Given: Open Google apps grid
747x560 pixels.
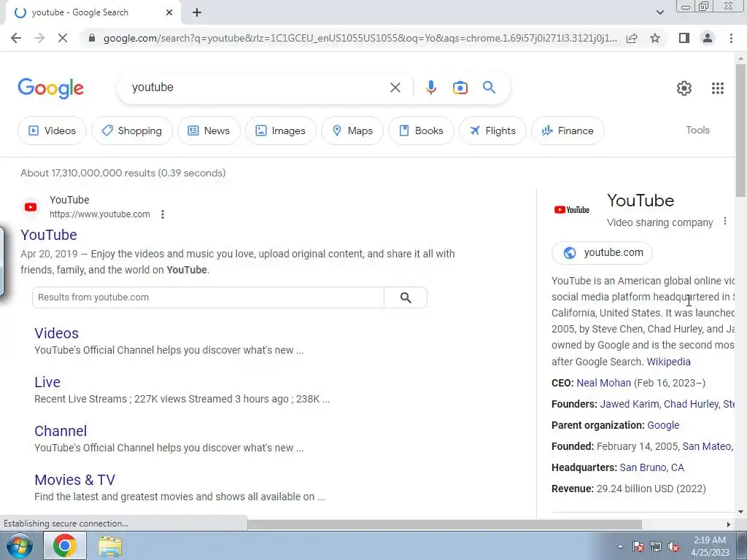Looking at the screenshot, I should pyautogui.click(x=718, y=88).
